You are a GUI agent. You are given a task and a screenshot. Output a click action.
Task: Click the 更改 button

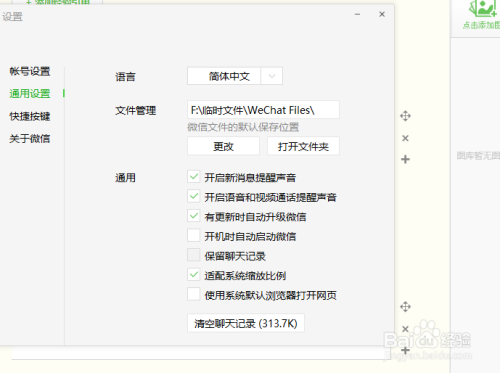(223, 146)
